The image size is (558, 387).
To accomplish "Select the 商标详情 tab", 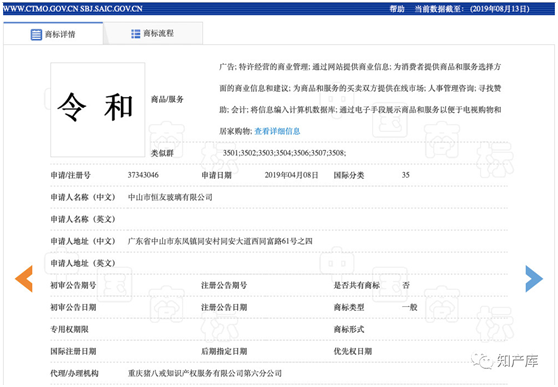I will tap(53, 34).
